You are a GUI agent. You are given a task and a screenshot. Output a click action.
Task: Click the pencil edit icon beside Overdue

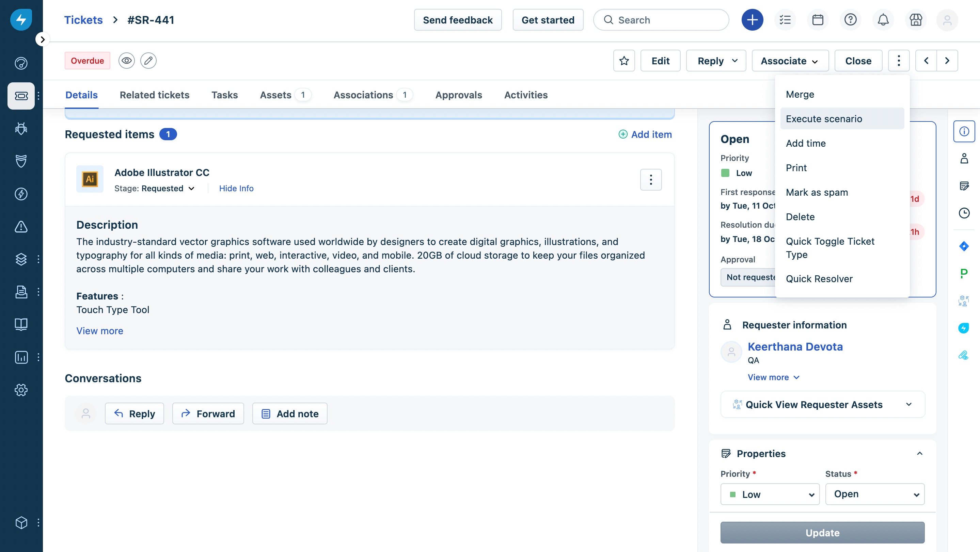coord(148,61)
